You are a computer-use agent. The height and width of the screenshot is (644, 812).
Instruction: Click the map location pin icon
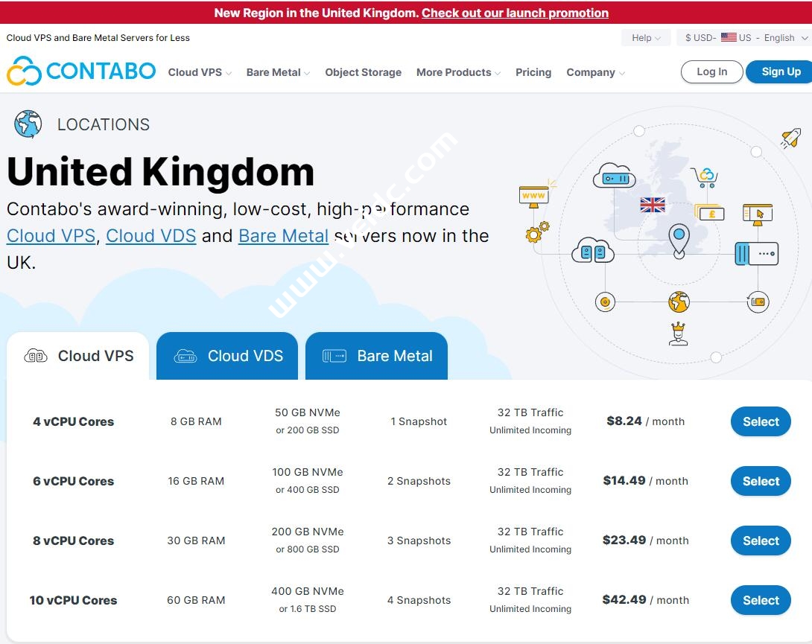pyautogui.click(x=679, y=240)
